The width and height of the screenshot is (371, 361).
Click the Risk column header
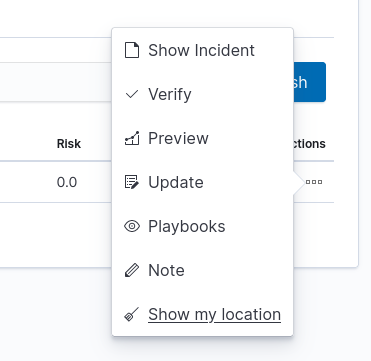[69, 144]
